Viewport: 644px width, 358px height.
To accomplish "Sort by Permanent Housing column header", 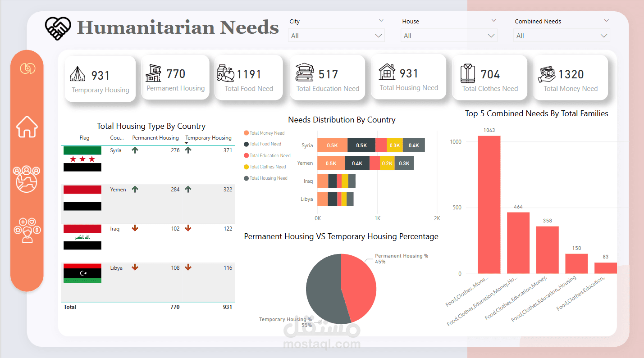I will (155, 138).
